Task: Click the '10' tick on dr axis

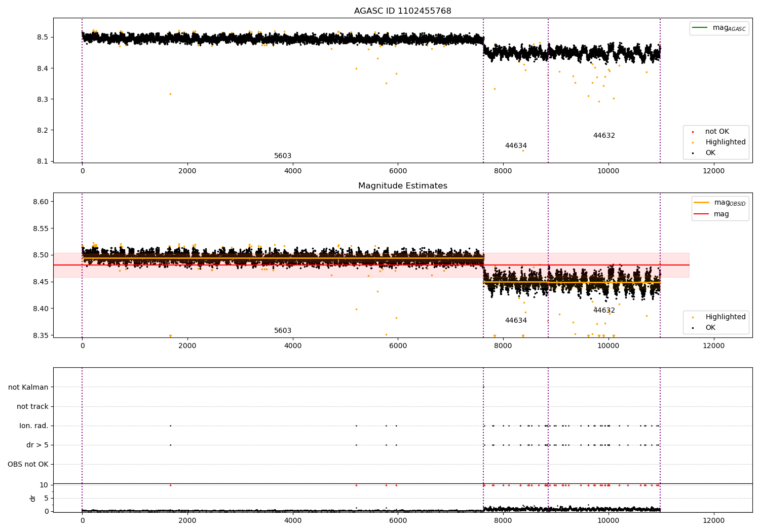Action: tap(45, 485)
